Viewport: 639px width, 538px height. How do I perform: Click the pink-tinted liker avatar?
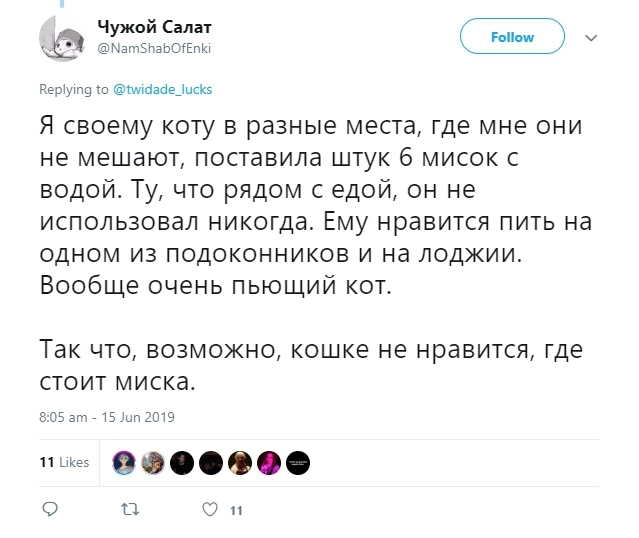tap(269, 462)
